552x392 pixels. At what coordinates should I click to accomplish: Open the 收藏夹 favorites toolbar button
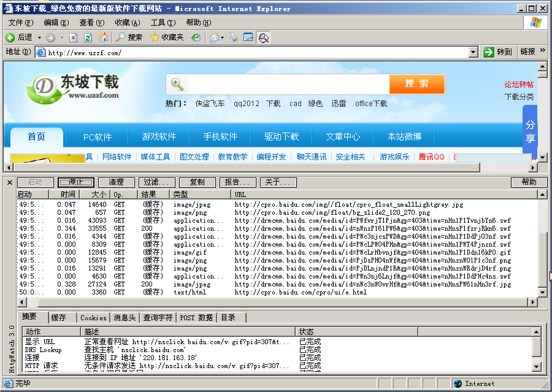[x=167, y=37]
